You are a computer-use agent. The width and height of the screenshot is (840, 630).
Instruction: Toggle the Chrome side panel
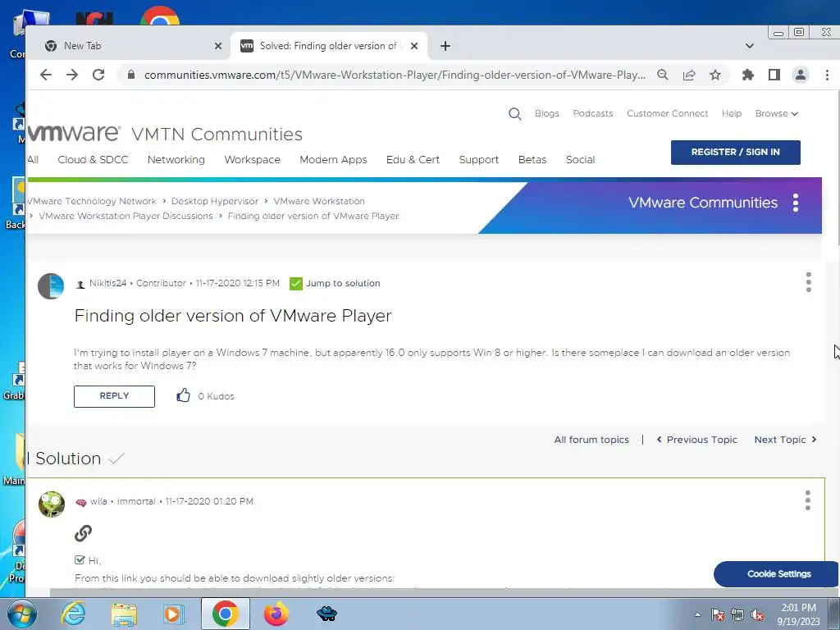coord(774,75)
